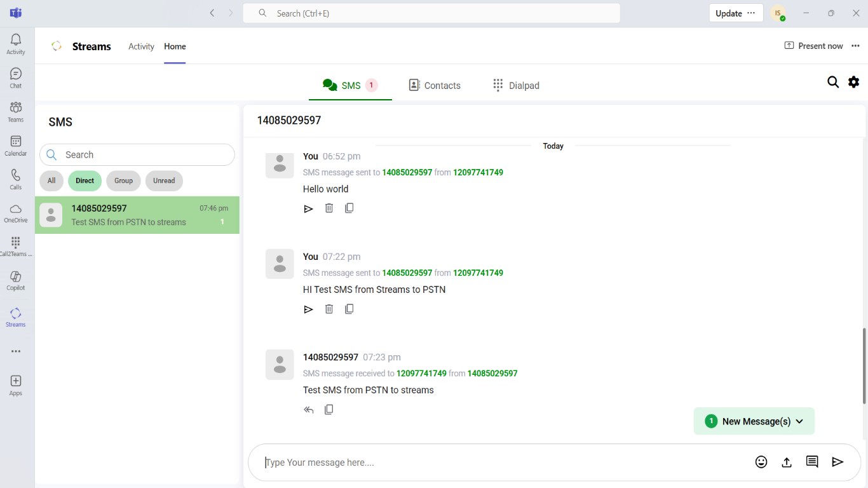Open emoji picker in message box
This screenshot has height=488, width=868.
[761, 462]
